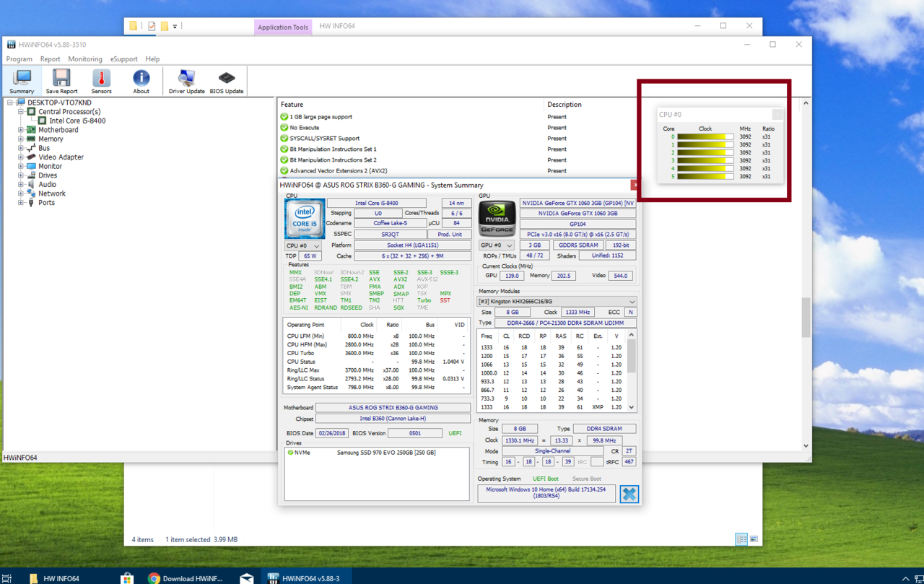
Task: Close System Summary with blue X button
Action: [629, 494]
